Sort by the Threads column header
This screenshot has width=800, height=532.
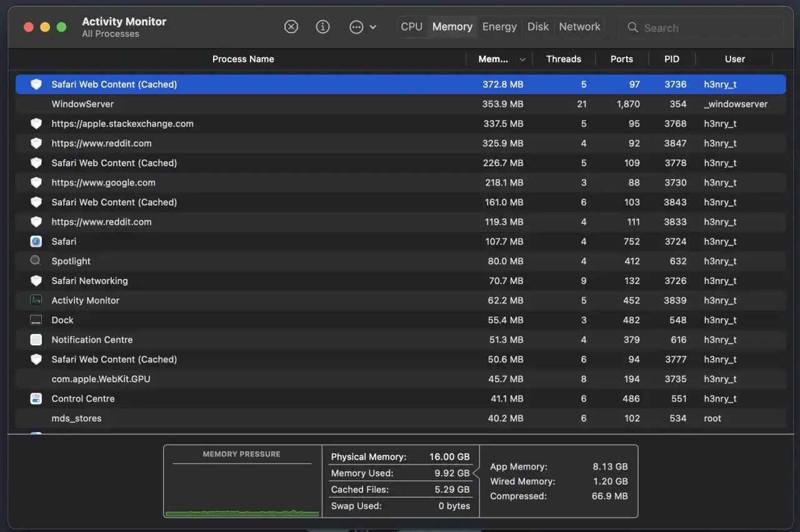click(564, 59)
